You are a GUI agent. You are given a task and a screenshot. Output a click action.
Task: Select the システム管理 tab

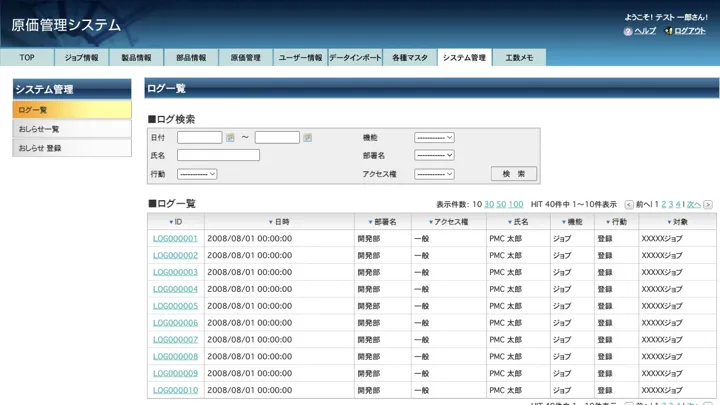[464, 57]
